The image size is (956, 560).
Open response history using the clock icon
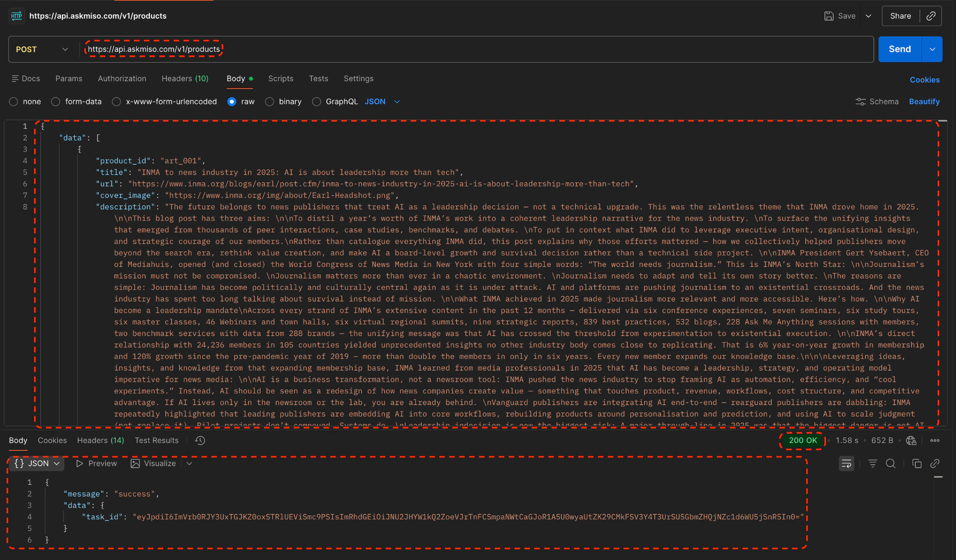(x=199, y=440)
